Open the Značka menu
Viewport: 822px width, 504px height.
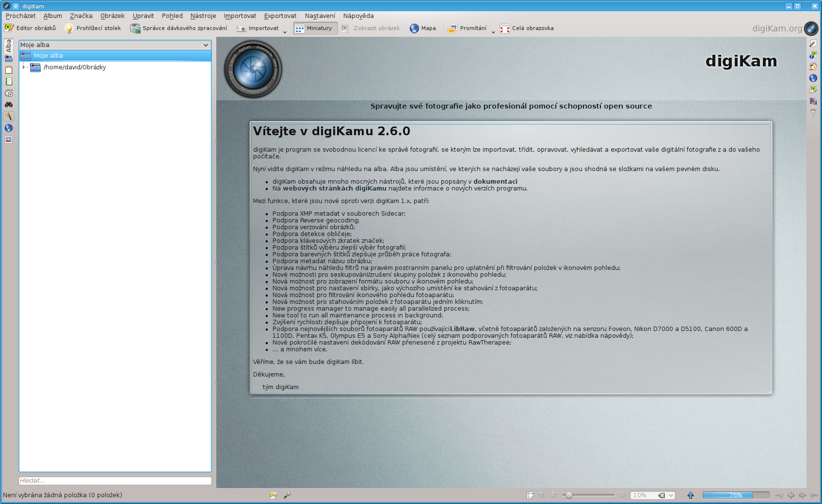coord(81,16)
